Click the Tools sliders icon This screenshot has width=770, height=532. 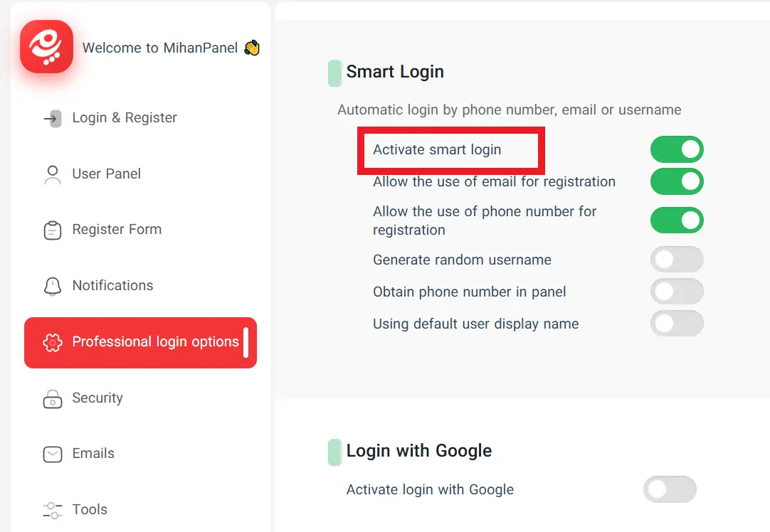tap(52, 509)
